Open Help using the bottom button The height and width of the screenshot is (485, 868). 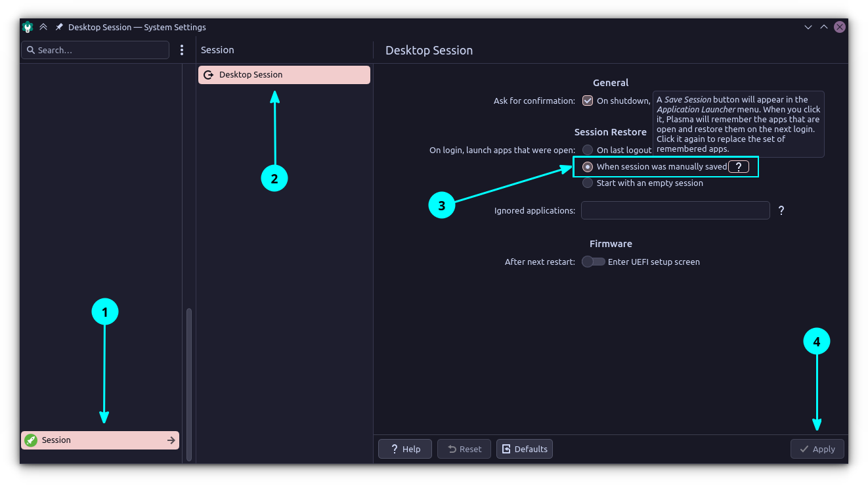click(404, 449)
